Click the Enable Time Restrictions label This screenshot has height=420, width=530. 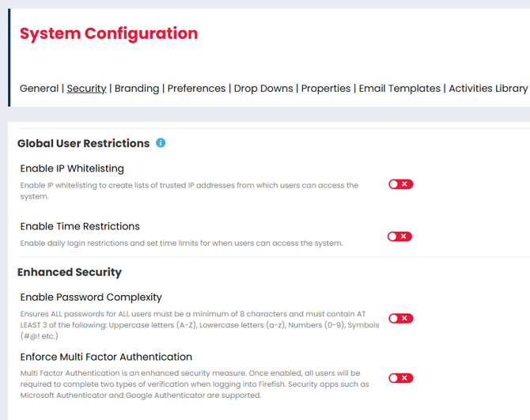coord(80,226)
